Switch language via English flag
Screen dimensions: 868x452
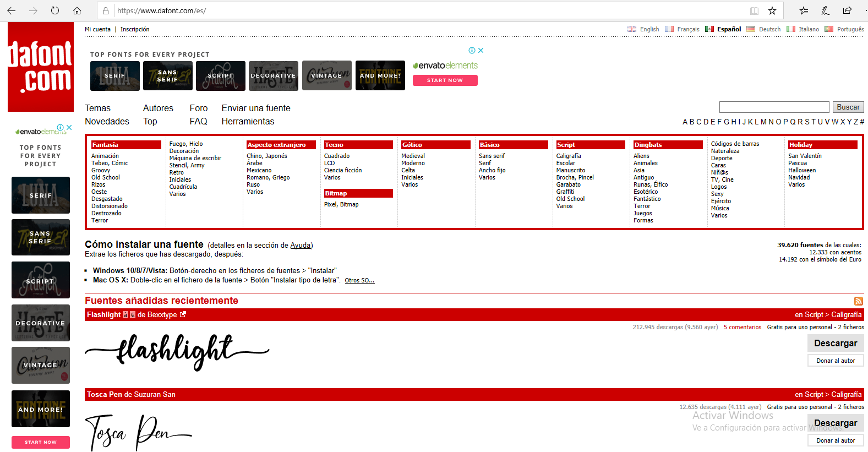632,29
